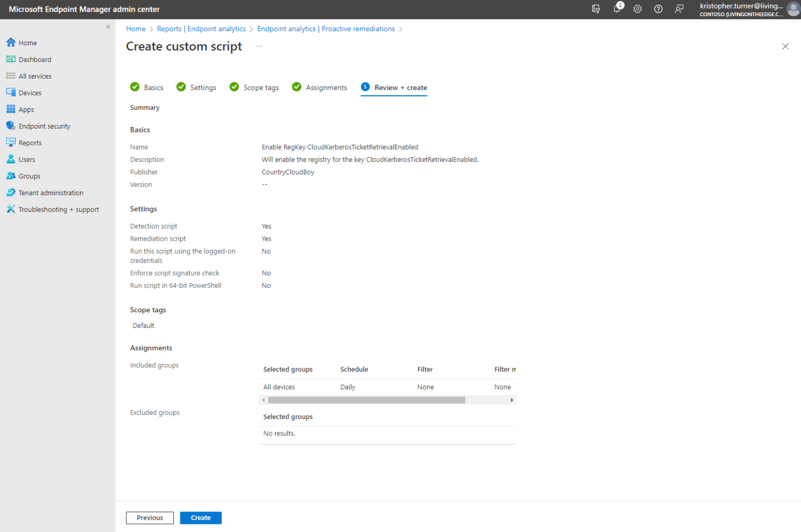This screenshot has width=801, height=532.
Task: Open the more options ellipsis beside title
Action: 258,46
